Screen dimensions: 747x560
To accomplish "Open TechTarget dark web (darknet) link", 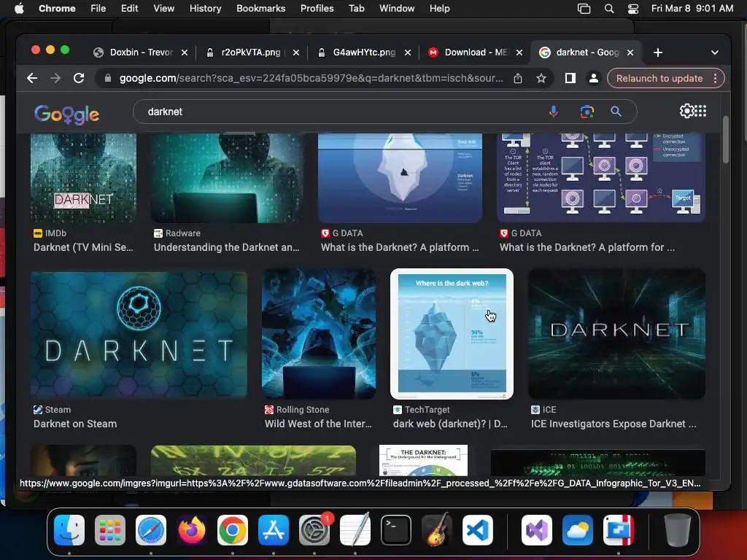I will click(450, 424).
